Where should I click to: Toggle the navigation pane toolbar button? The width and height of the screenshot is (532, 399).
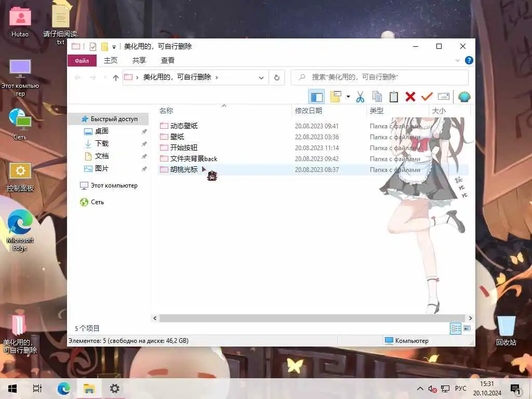coord(316,97)
